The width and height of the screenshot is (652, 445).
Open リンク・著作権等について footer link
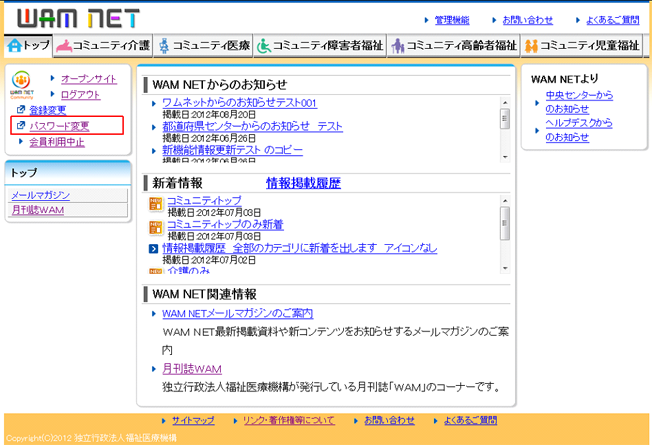pyautogui.click(x=289, y=420)
